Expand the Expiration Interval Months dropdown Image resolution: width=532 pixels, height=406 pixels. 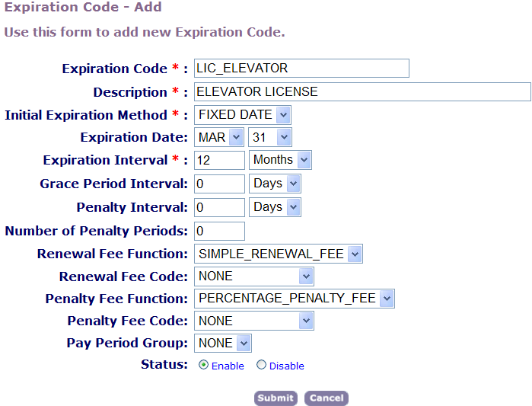click(281, 160)
